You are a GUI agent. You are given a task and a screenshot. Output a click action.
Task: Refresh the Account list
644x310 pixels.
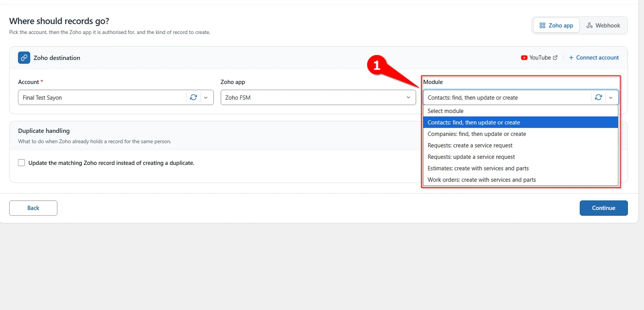(193, 97)
